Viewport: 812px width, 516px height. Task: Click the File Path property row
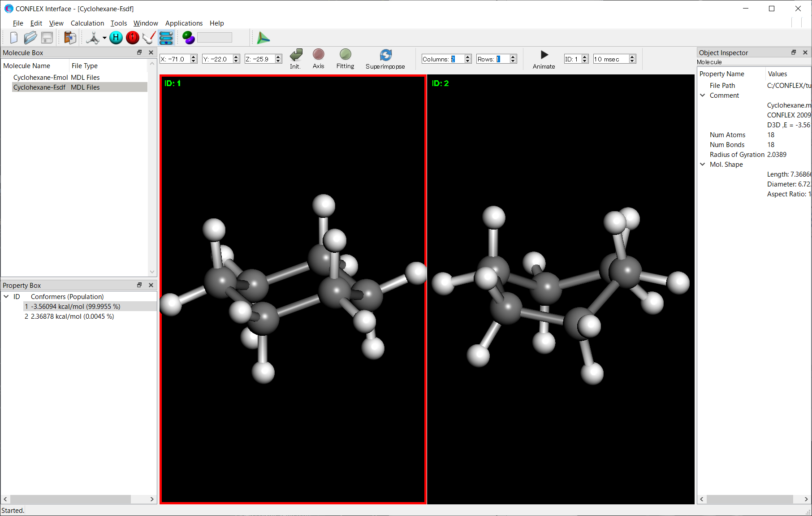pos(754,86)
